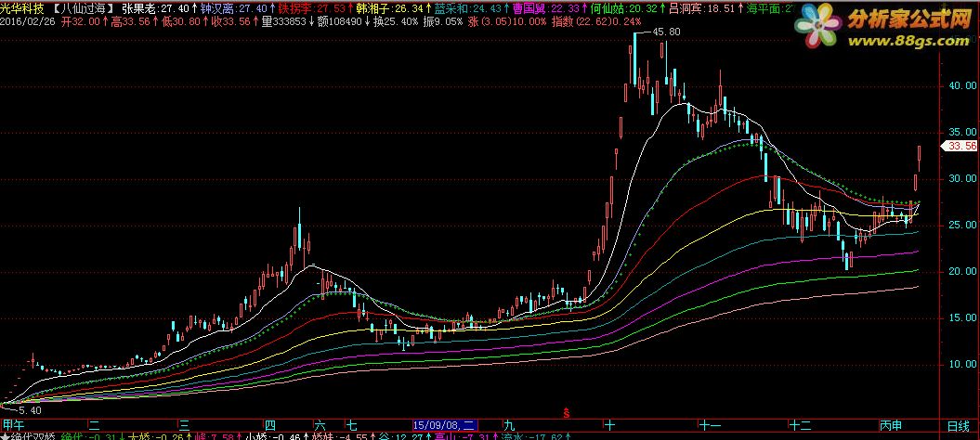This screenshot has height=440, width=980.
Task: Click the 涨(3.05)10.00% change value
Action: 507,21
